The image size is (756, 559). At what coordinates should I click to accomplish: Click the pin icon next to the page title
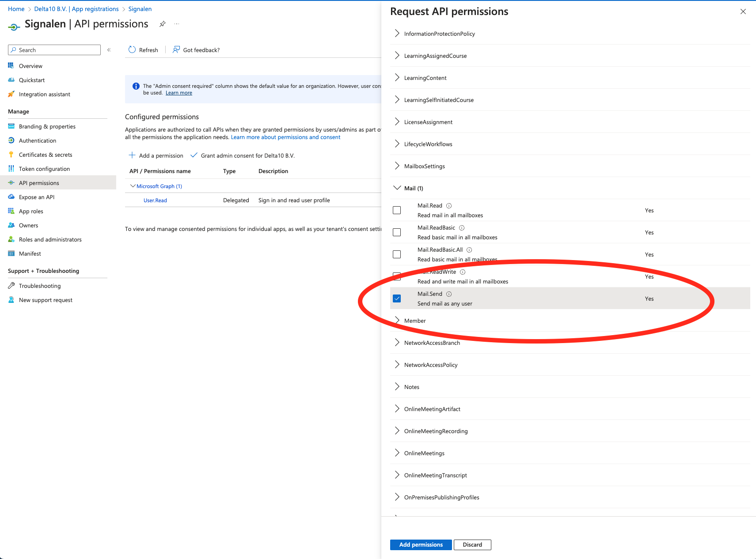click(163, 24)
